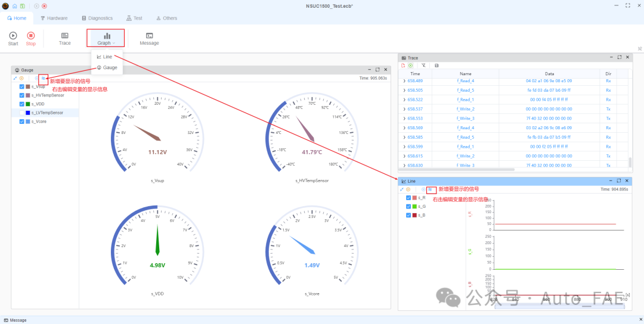Image resolution: width=644 pixels, height=324 pixels.
Task: Expand the Graph dropdown button
Action: click(x=107, y=38)
